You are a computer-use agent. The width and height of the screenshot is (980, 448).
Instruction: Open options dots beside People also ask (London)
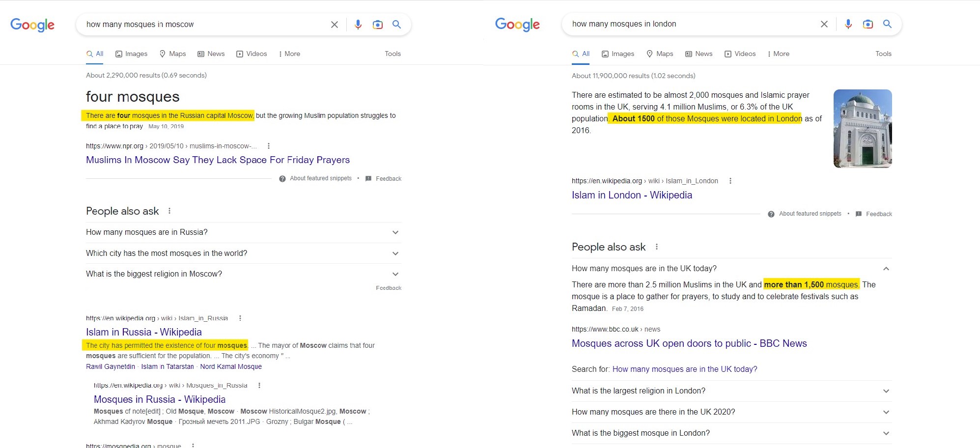point(657,247)
